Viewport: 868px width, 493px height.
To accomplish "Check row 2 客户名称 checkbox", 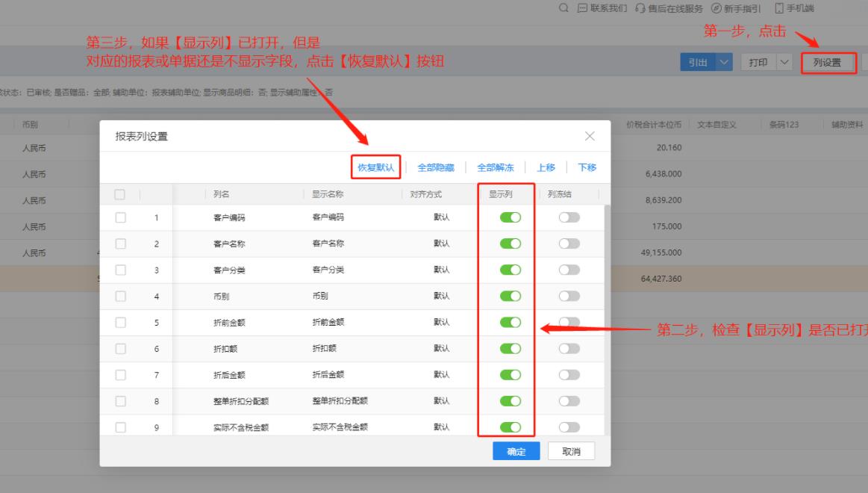I will click(x=120, y=244).
